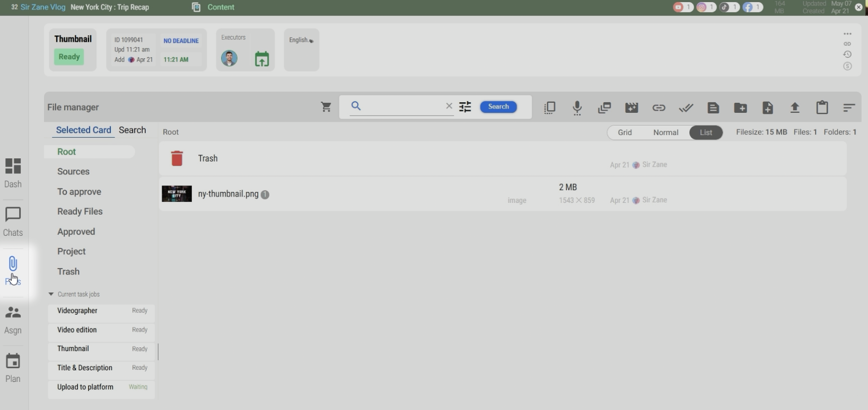This screenshot has width=868, height=410.
Task: Switch file view to Grid
Action: pyautogui.click(x=625, y=132)
